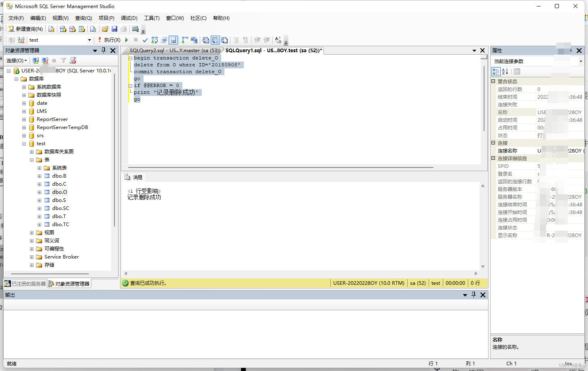The height and width of the screenshot is (371, 588).
Task: Click the 执行(X) execute button
Action: point(109,40)
